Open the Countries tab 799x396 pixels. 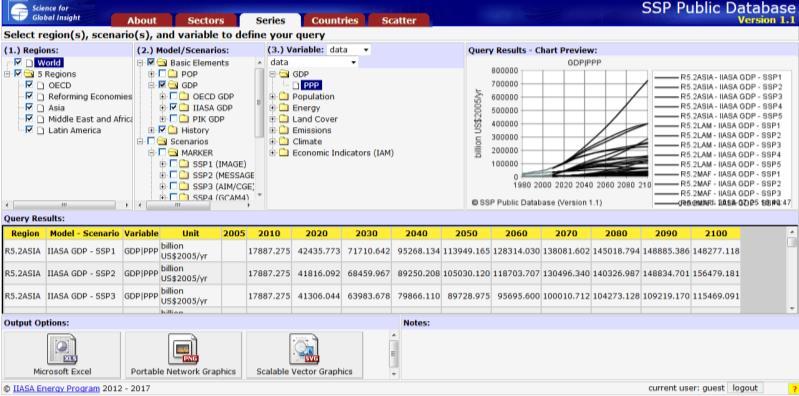334,20
